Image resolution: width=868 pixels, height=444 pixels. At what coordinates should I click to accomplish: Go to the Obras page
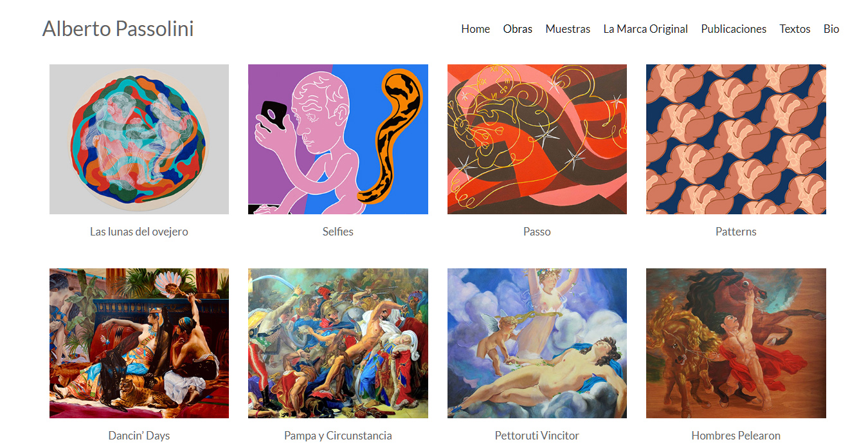tap(518, 29)
